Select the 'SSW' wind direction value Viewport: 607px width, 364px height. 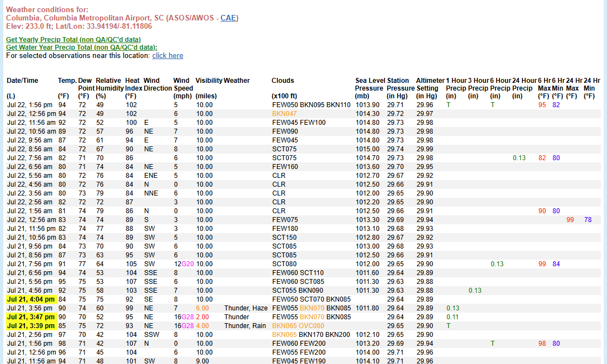[x=152, y=335]
